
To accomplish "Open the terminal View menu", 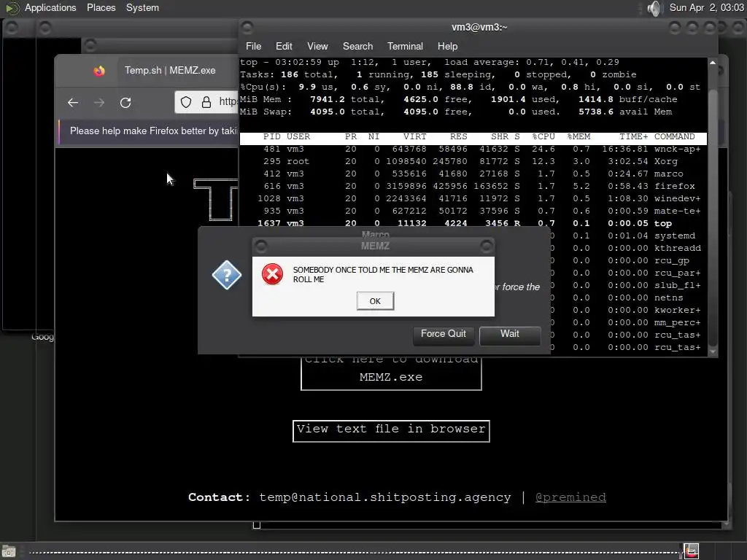I will tap(317, 46).
